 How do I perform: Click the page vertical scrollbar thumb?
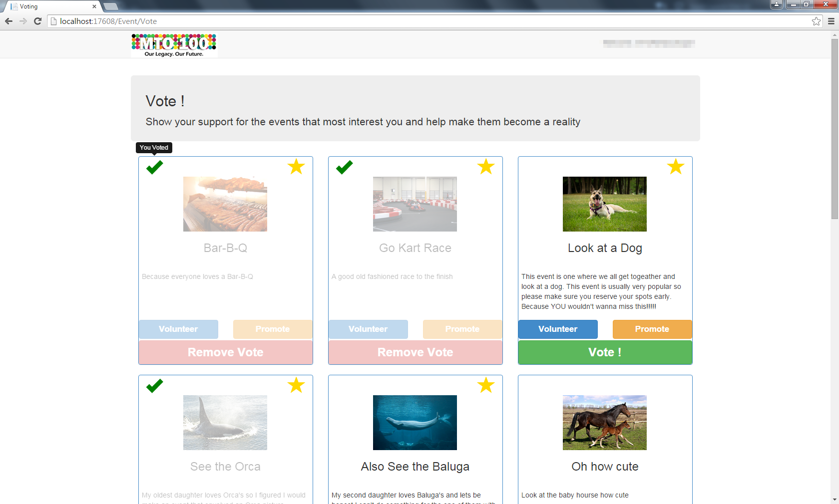pos(835,129)
